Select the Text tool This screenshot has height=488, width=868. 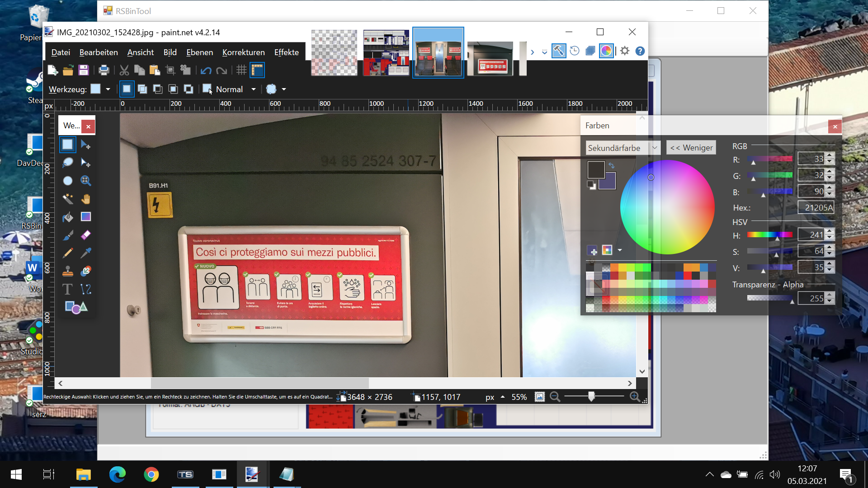(x=68, y=289)
